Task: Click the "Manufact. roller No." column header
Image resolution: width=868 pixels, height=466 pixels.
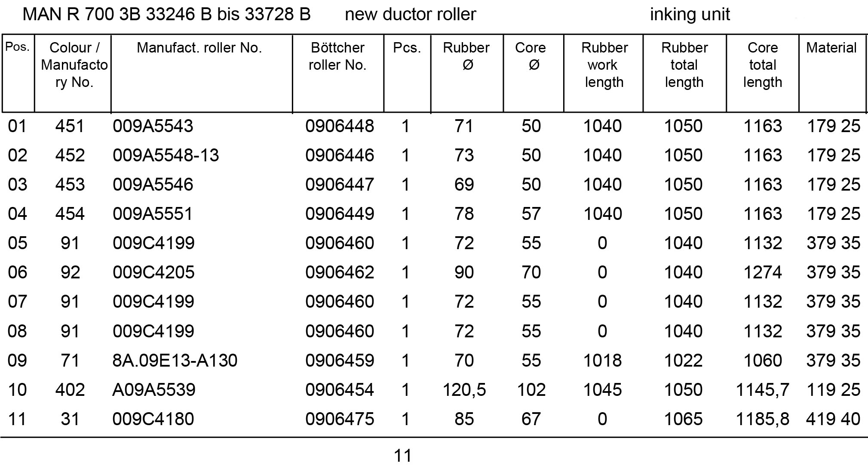Action: (199, 48)
